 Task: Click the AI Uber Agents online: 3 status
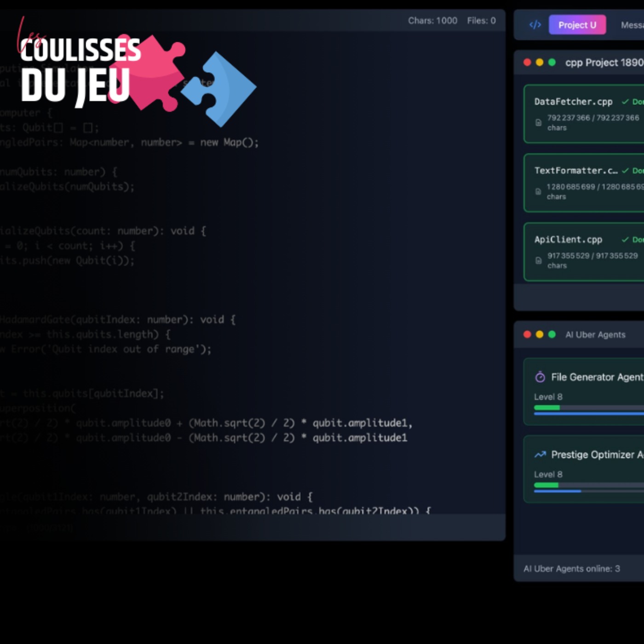572,569
